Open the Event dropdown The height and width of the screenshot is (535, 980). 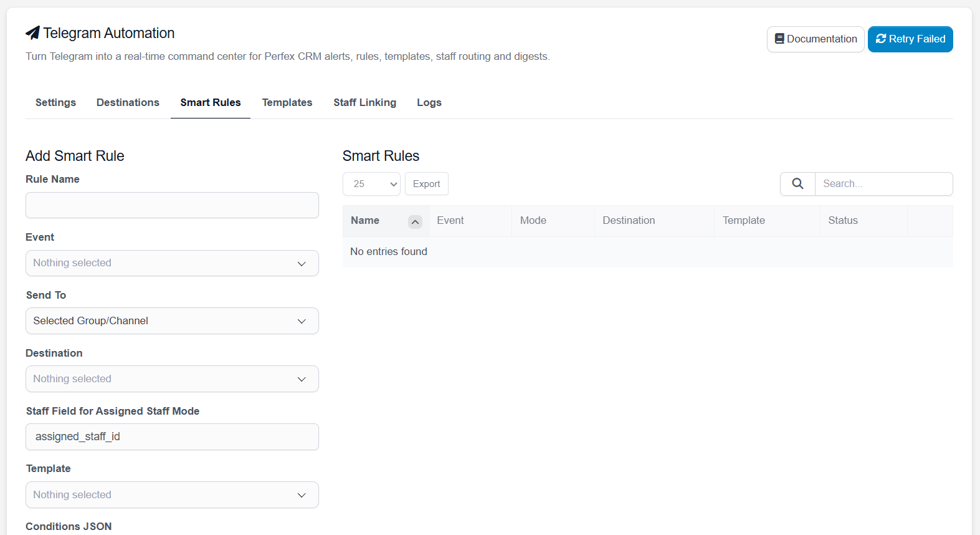click(172, 263)
